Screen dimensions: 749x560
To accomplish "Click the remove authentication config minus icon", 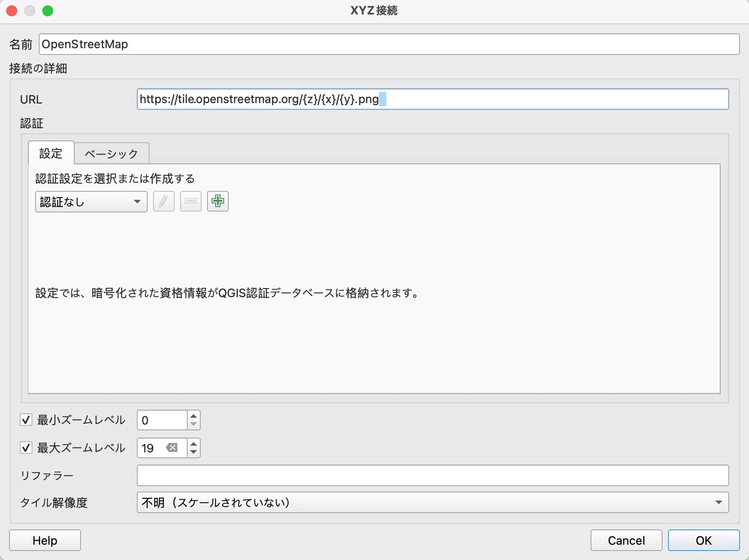I will click(x=191, y=201).
